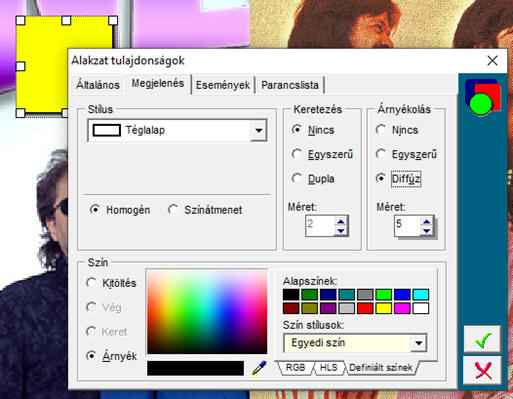Click the top-right resize handle of yellow rectangle
Viewport: 513px width, 399px height.
coord(113,21)
